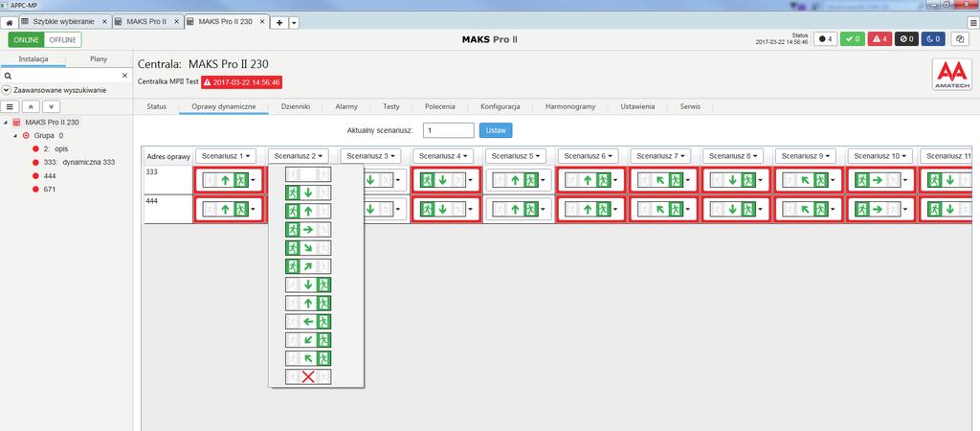Switch mode to OFFLINE

click(63, 40)
